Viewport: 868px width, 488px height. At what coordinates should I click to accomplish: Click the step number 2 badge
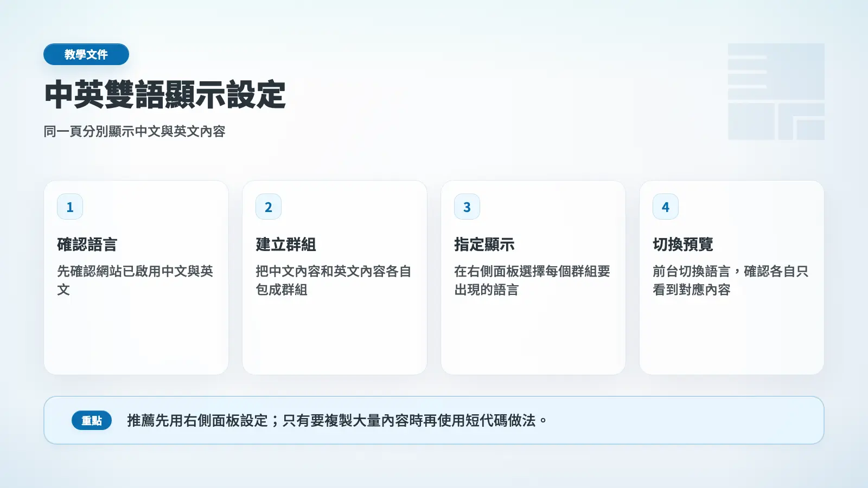[x=269, y=207]
